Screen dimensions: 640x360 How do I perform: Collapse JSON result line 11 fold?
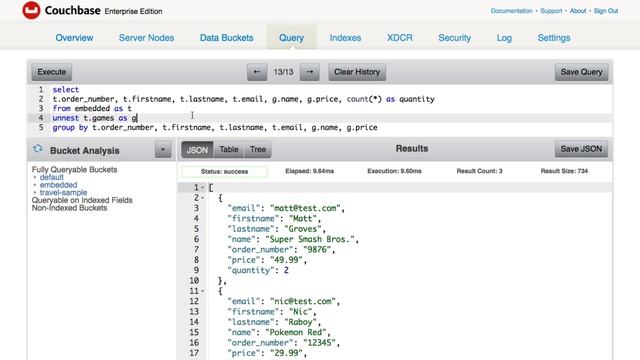point(203,291)
